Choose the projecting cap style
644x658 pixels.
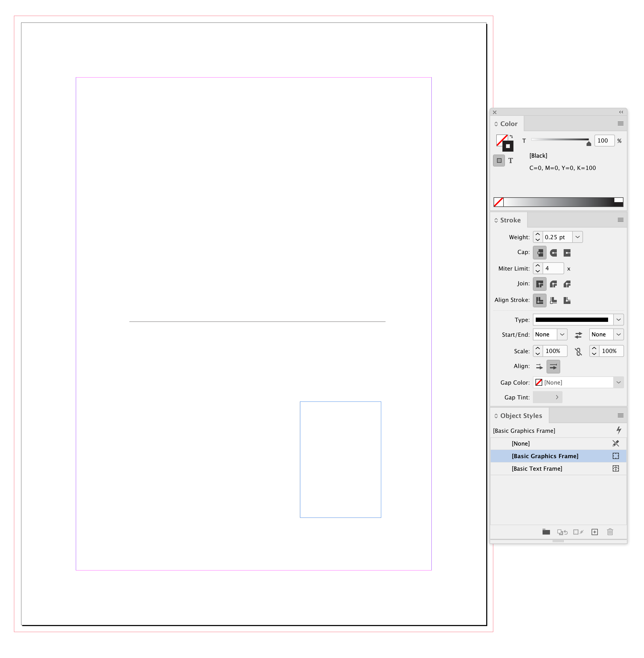(567, 253)
